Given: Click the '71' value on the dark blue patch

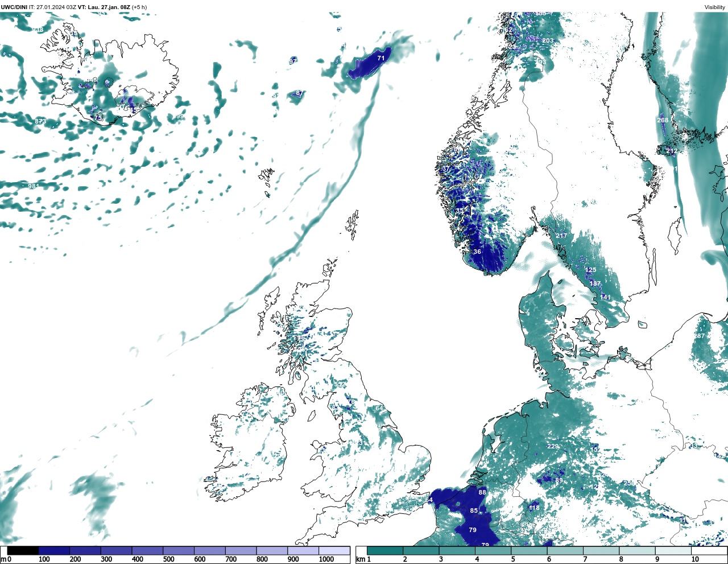Looking at the screenshot, I should 381,58.
